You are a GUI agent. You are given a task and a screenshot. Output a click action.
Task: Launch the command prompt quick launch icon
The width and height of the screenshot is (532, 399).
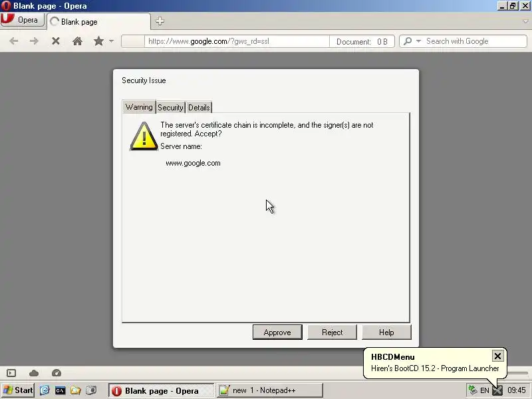point(60,390)
